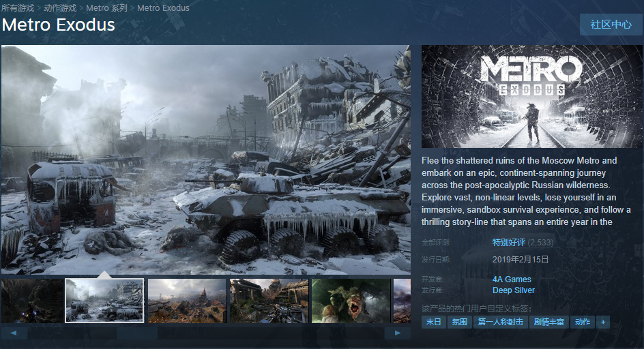Select the dark tunnel screenshot thumbnail

click(32, 301)
